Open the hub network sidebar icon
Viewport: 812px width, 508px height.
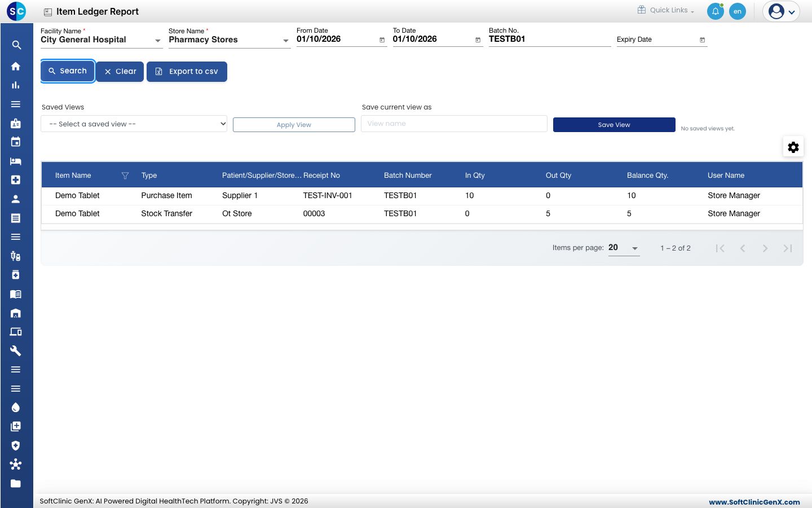point(16,464)
